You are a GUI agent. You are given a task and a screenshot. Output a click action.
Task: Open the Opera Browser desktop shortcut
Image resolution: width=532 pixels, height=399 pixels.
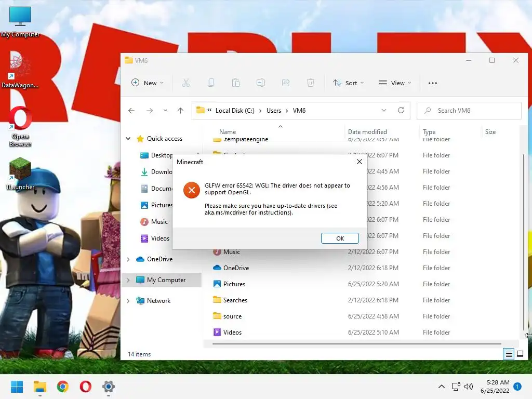[20, 127]
